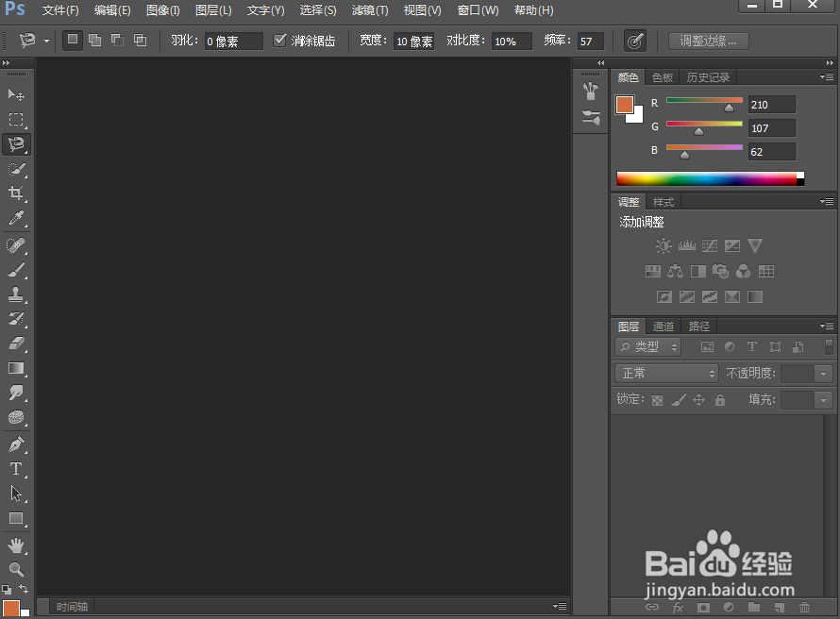
Task: Toggle lock transparent pixels
Action: (x=657, y=400)
